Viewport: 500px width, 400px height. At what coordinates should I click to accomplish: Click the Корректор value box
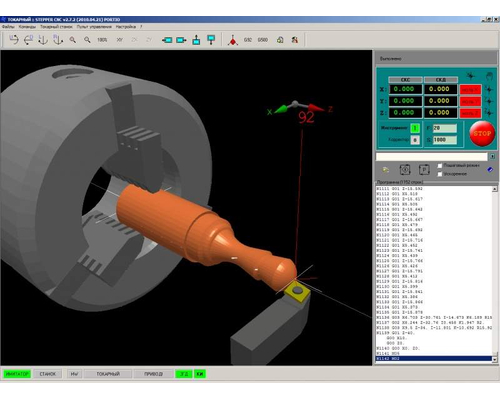click(x=415, y=140)
